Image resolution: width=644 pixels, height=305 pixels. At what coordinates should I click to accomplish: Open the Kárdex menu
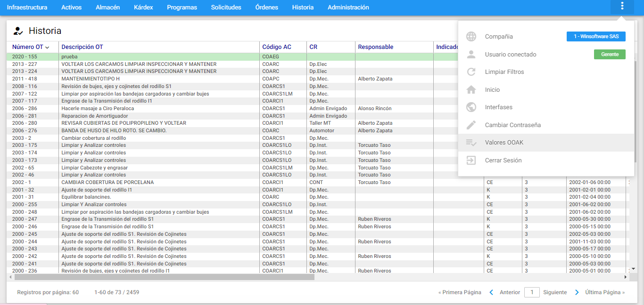coord(143,8)
